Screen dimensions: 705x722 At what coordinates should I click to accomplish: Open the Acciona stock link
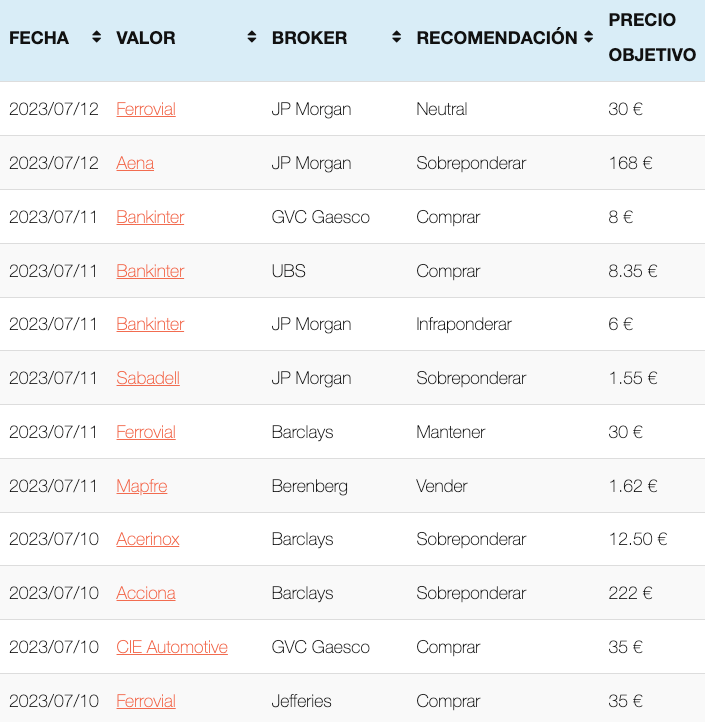(146, 593)
